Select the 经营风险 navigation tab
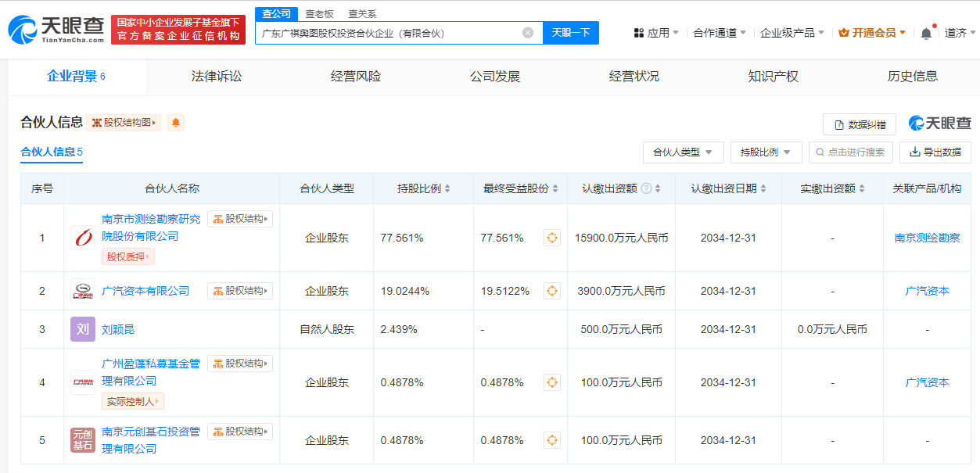The height and width of the screenshot is (473, 980). point(354,76)
